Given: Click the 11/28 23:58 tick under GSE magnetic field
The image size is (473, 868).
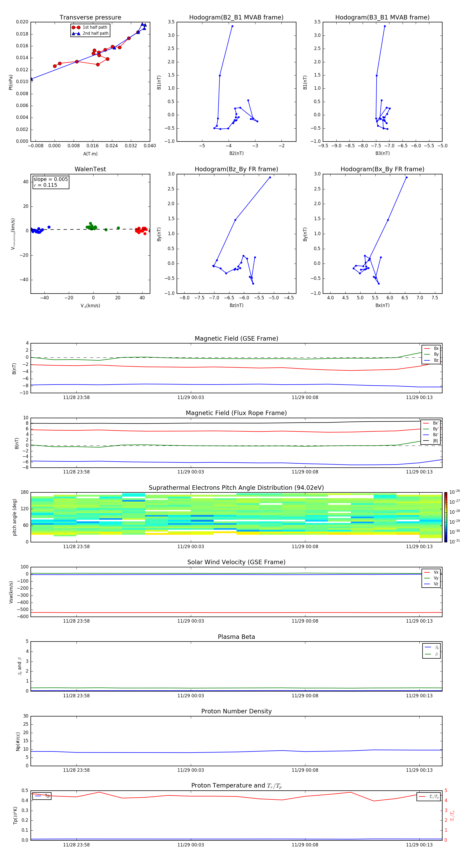Looking at the screenshot, I should (76, 397).
